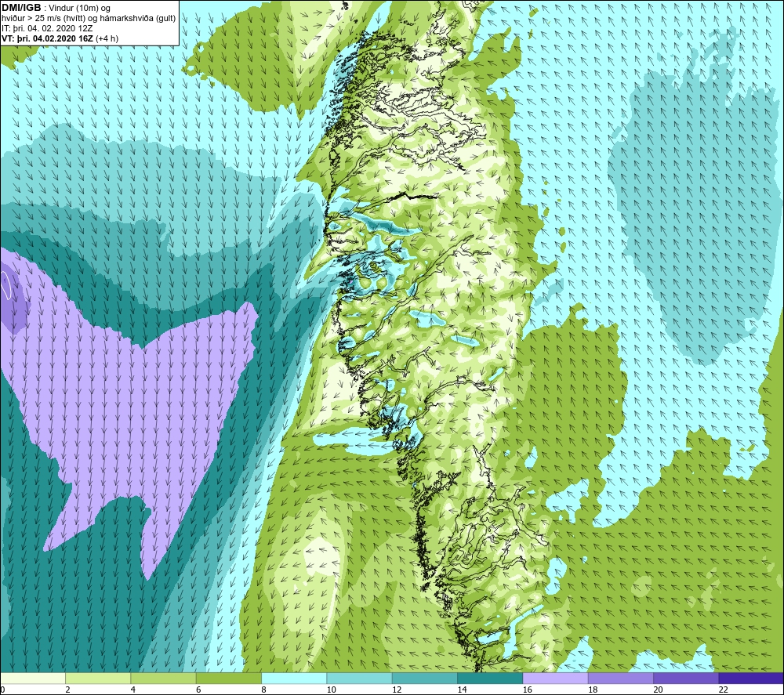Click the legend label '10'

pyautogui.click(x=332, y=690)
